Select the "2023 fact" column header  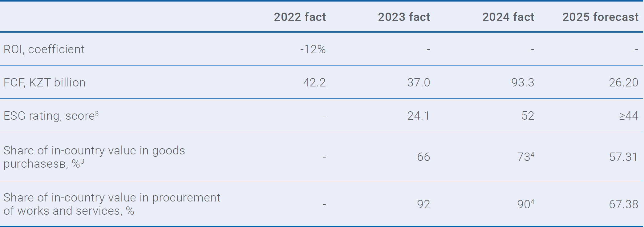pos(404,17)
